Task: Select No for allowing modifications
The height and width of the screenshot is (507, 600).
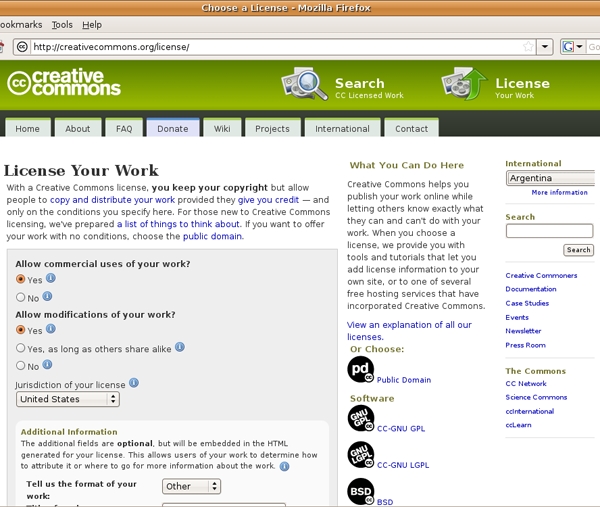Action: point(21,366)
